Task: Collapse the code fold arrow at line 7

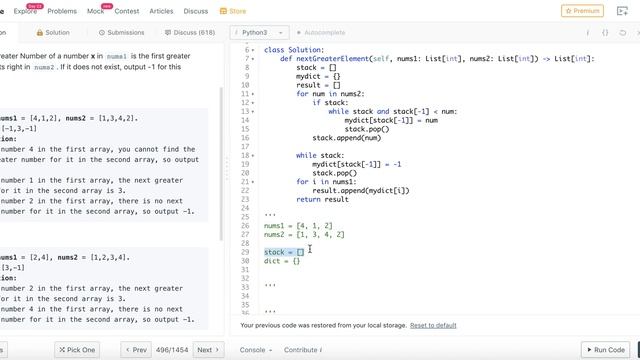Action: point(253,59)
